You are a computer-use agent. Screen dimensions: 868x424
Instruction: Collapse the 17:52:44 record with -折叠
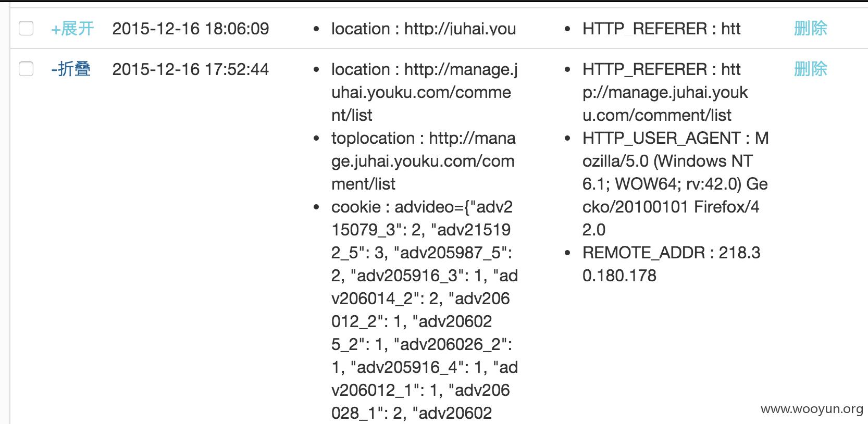71,69
